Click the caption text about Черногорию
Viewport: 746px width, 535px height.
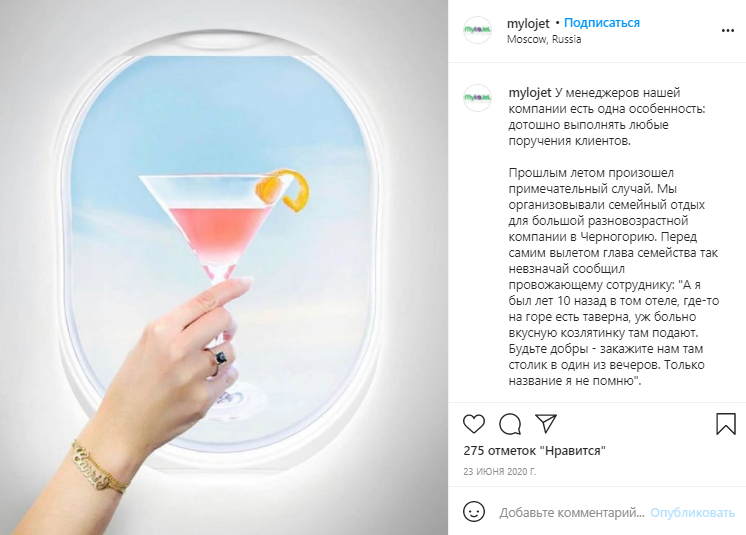(614, 276)
